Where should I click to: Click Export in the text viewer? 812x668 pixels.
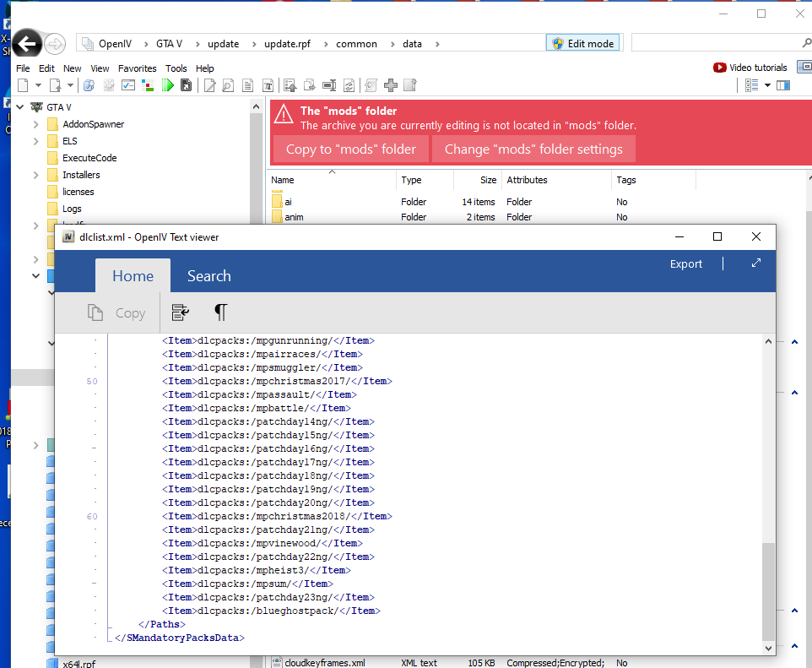tap(685, 263)
